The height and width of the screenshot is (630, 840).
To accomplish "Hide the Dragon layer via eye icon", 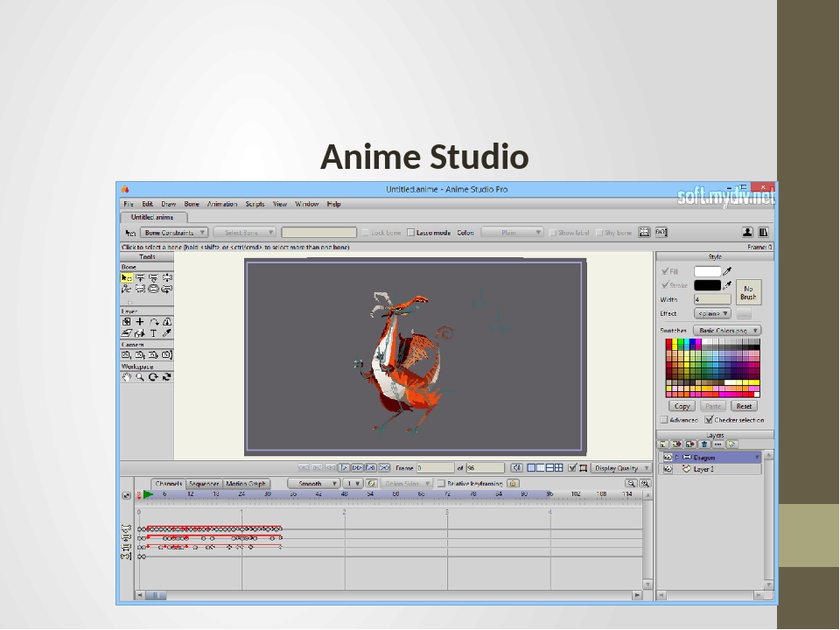I will pyautogui.click(x=668, y=457).
